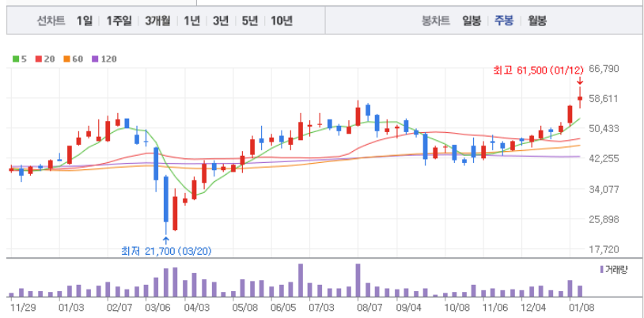Click the latest red candle under 최고 arrow
This screenshot has width=644, height=318.
(580, 98)
